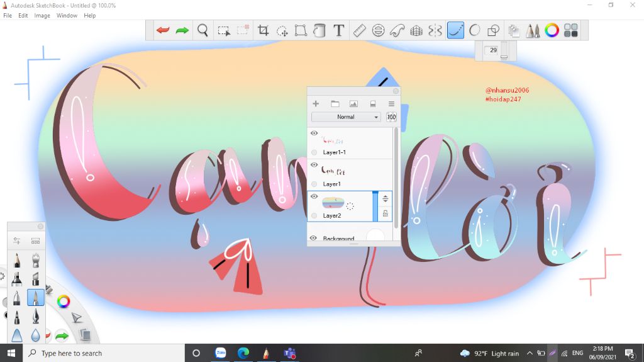Add an image layer
The width and height of the screenshot is (644, 362).
coord(353,104)
